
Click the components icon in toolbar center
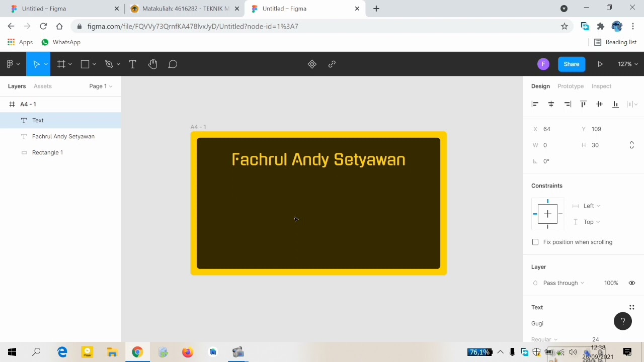pos(312,64)
